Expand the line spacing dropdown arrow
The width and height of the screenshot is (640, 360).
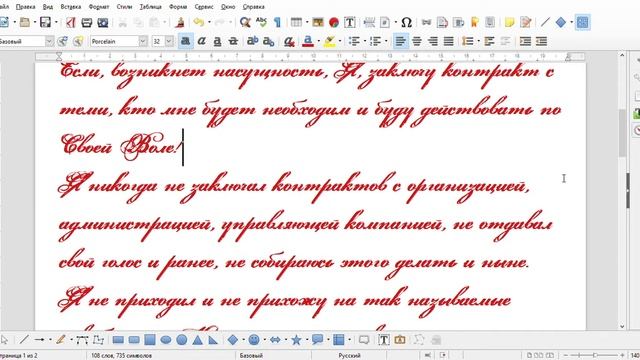point(478,41)
